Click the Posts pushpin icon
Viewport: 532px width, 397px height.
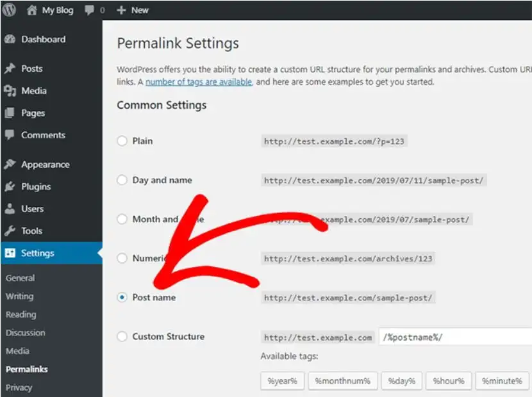pos(10,69)
